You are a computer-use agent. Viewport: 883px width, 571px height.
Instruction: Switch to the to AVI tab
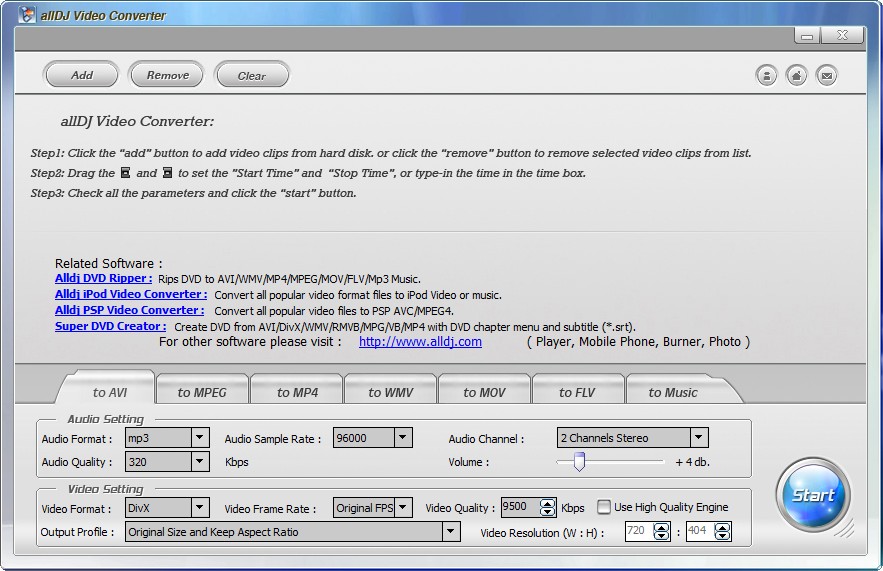(109, 392)
